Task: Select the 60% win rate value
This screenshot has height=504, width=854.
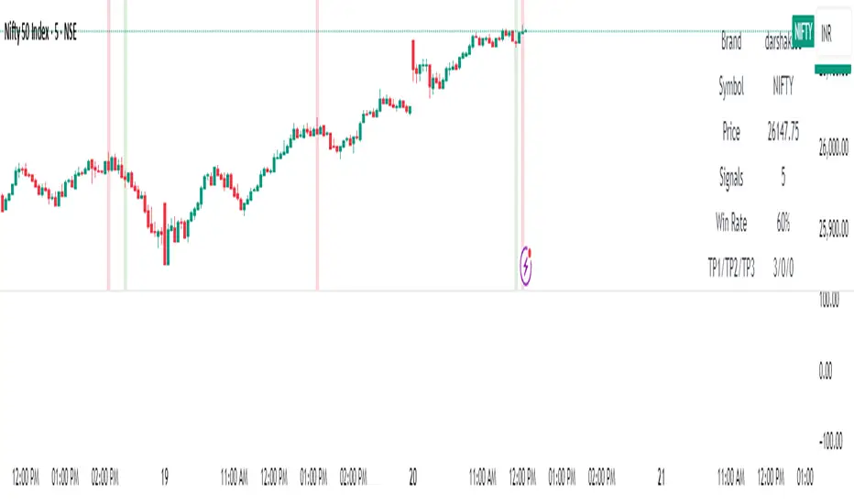Action: click(x=783, y=223)
